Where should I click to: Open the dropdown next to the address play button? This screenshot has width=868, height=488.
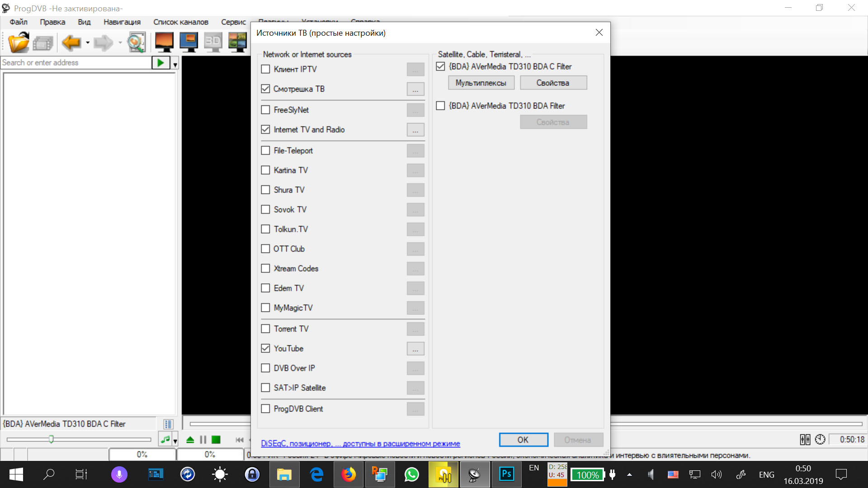click(x=175, y=65)
